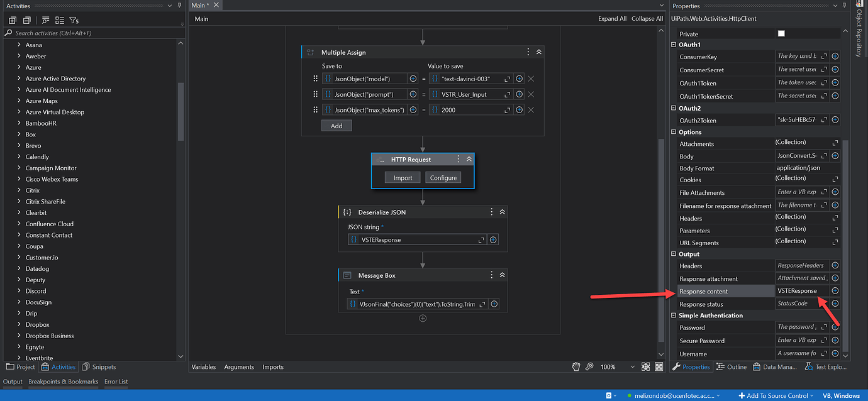Collapse all activity groups using the toolbar icon
The height and width of the screenshot is (401, 868).
point(26,20)
